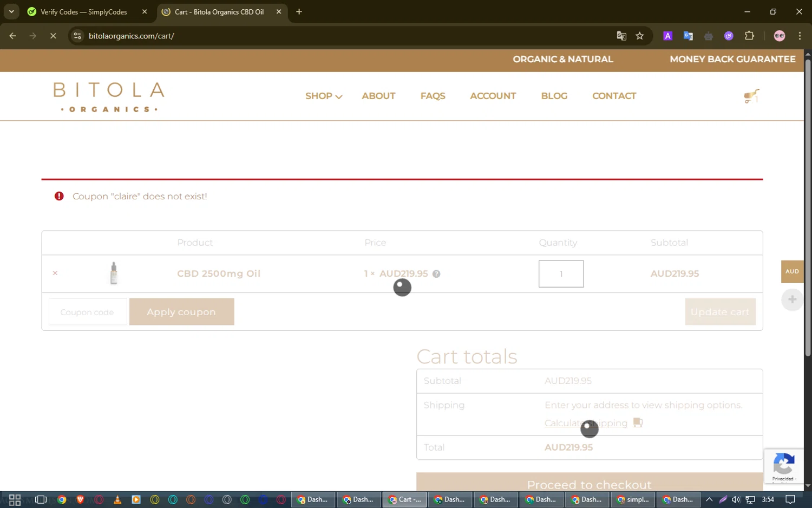Click the Google Translate icon in address bar

pos(621,36)
